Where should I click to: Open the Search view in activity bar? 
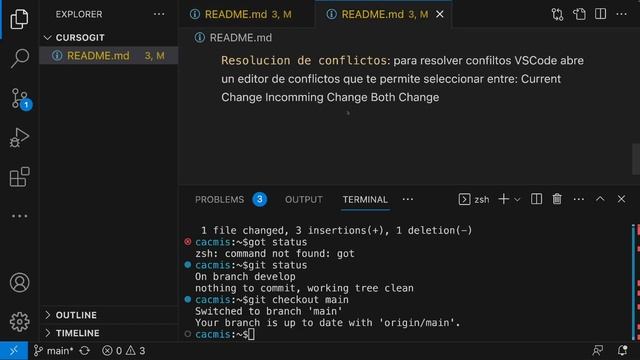(19, 58)
